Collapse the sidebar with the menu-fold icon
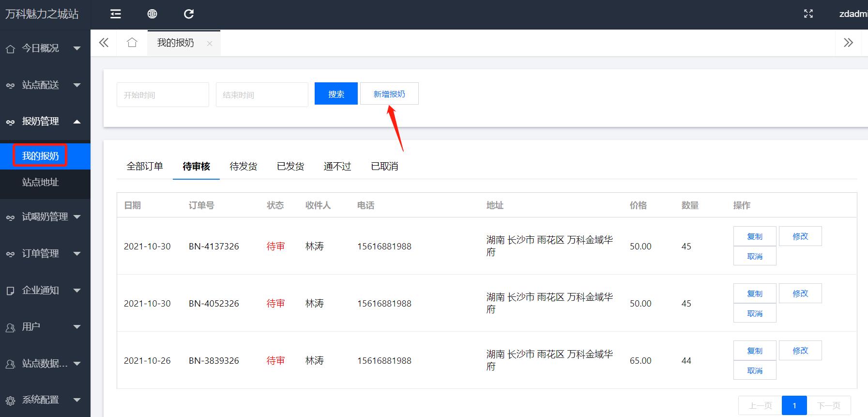This screenshot has height=417, width=868. 115,14
